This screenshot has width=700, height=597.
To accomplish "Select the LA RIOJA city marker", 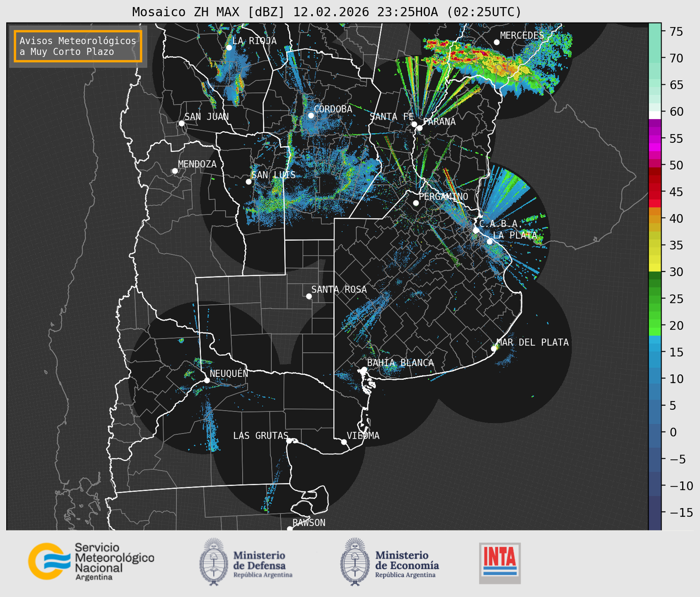I will tap(229, 48).
